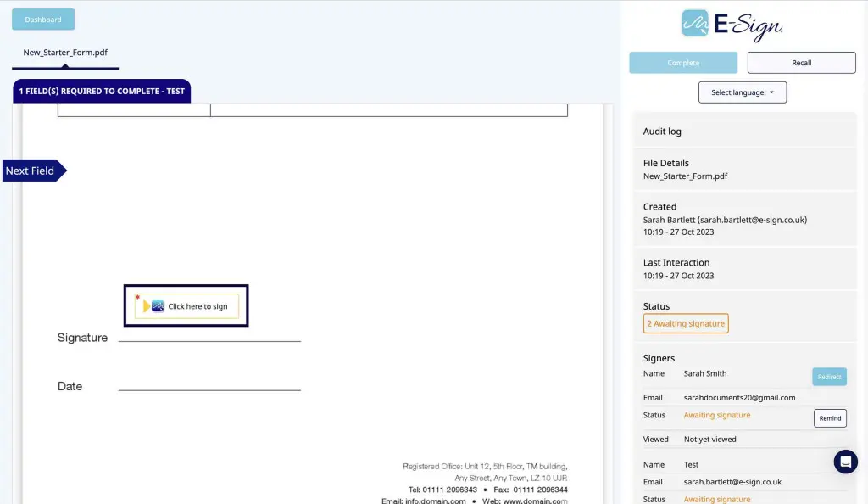Click the Redirect button for Sarah Smith
This screenshot has width=868, height=504.
tap(829, 377)
